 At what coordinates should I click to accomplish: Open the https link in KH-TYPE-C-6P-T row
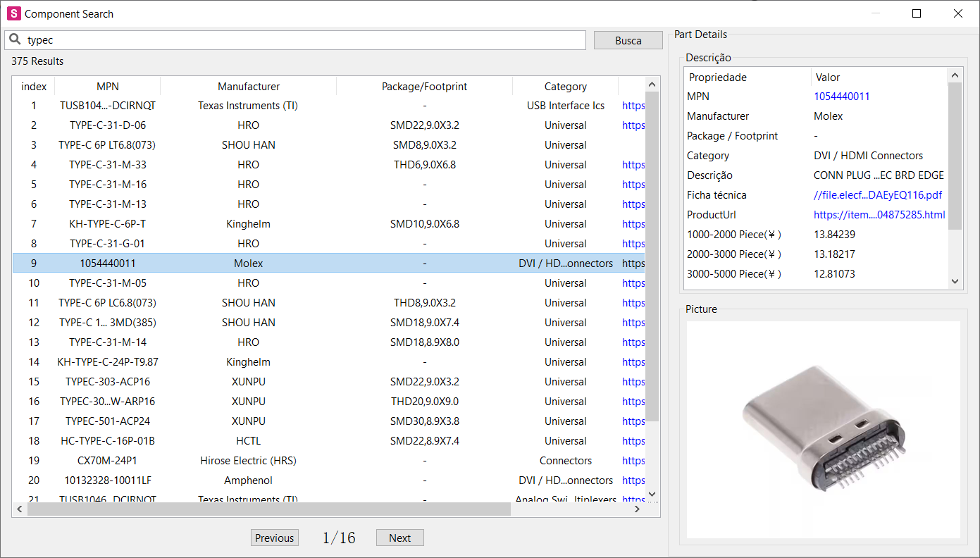(x=633, y=224)
